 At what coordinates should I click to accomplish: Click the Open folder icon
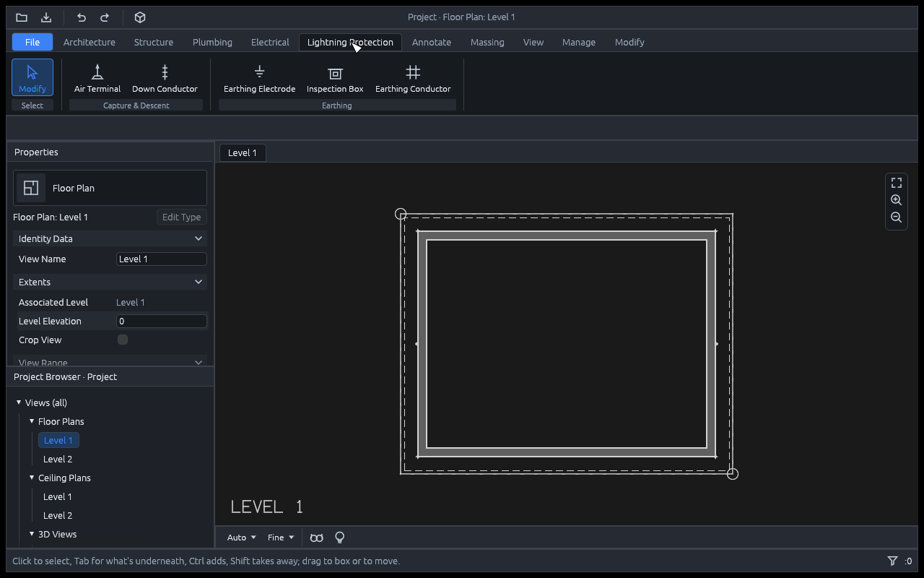point(22,17)
